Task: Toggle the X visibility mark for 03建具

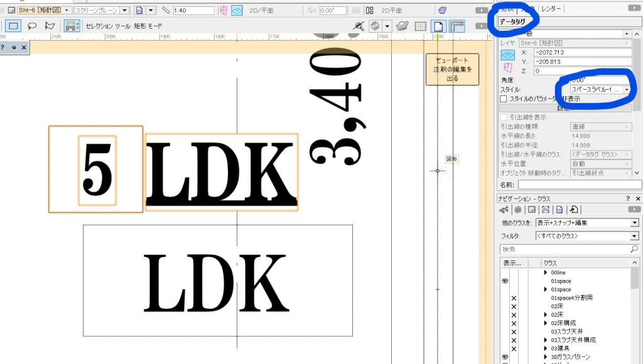Action: point(514,348)
